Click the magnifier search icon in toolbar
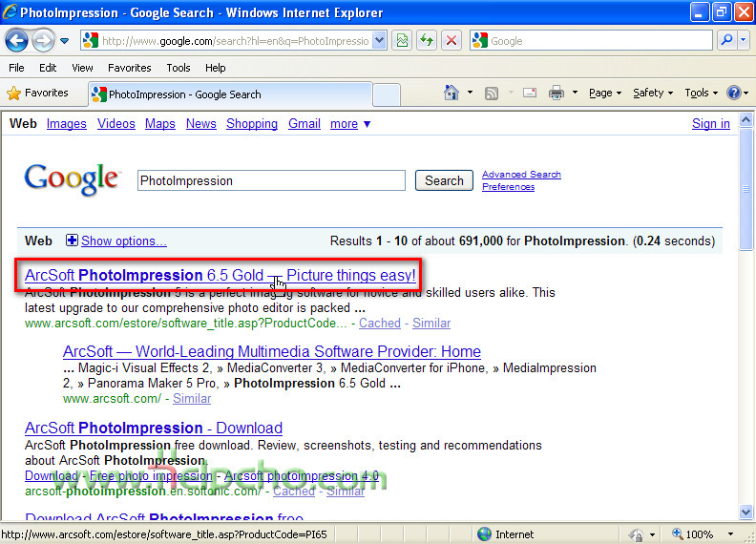The width and height of the screenshot is (756, 544). pos(726,40)
